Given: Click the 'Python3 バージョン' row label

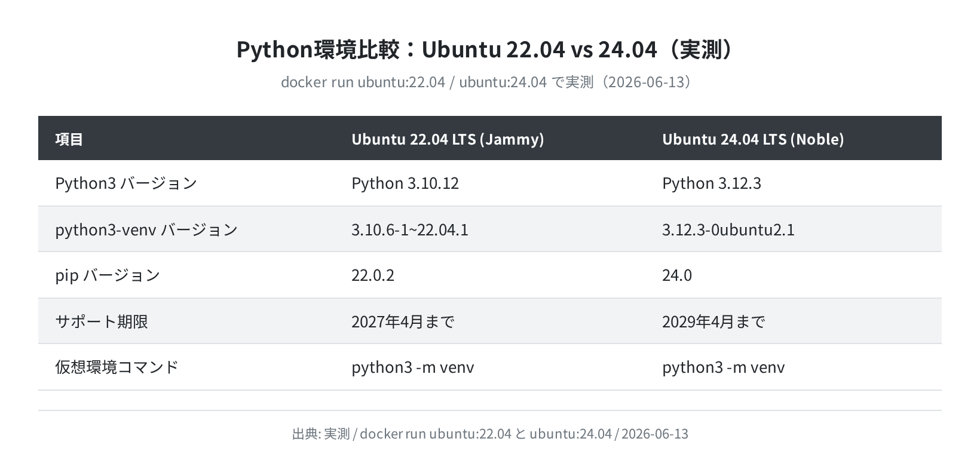Looking at the screenshot, I should tap(126, 183).
